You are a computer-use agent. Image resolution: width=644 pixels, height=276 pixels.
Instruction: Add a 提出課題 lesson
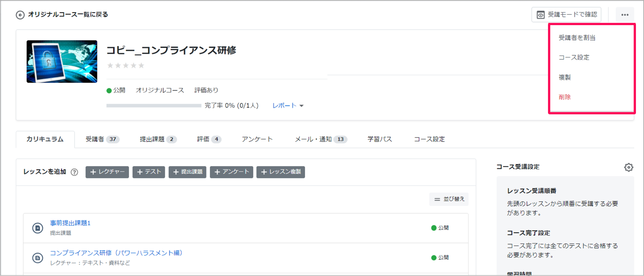coord(187,172)
